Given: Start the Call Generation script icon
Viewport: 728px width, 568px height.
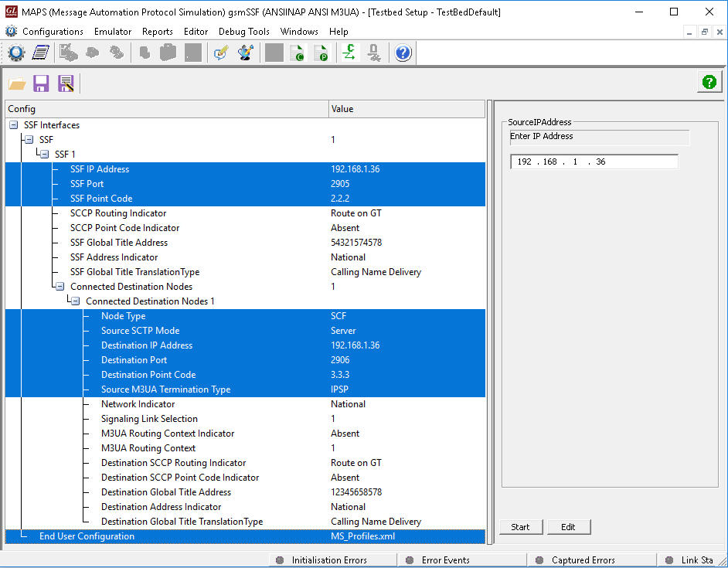Looking at the screenshot, I should point(297,53).
